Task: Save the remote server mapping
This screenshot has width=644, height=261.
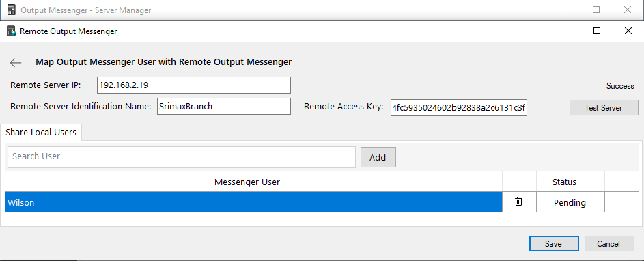Action: (554, 243)
